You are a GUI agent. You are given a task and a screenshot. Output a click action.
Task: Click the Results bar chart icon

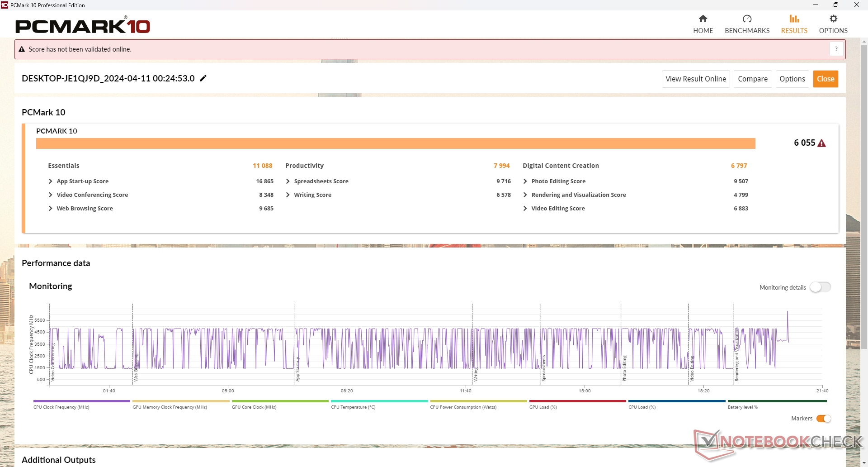click(794, 19)
